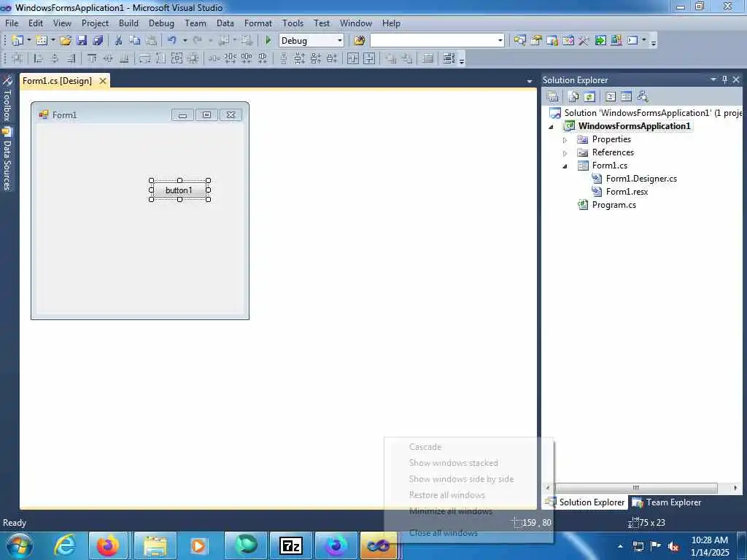Screen dimensions: 747x560
Task: Open the File menu
Action: pyautogui.click(x=12, y=23)
